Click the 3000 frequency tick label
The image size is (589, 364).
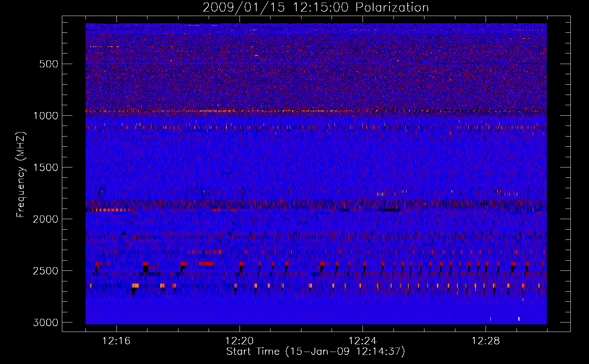(x=46, y=323)
